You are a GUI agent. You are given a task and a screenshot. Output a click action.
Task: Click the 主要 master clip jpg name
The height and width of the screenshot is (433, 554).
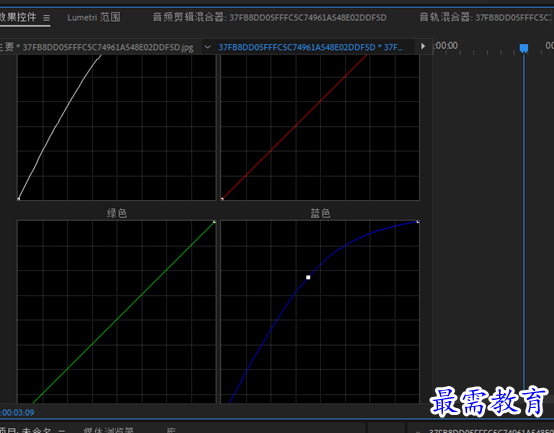coord(96,47)
